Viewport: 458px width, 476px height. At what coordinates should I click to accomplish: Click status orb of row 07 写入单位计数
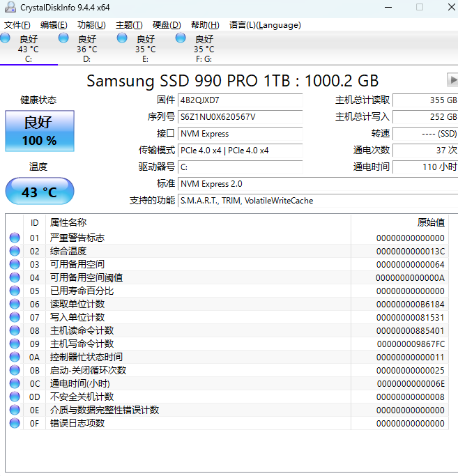pos(15,317)
